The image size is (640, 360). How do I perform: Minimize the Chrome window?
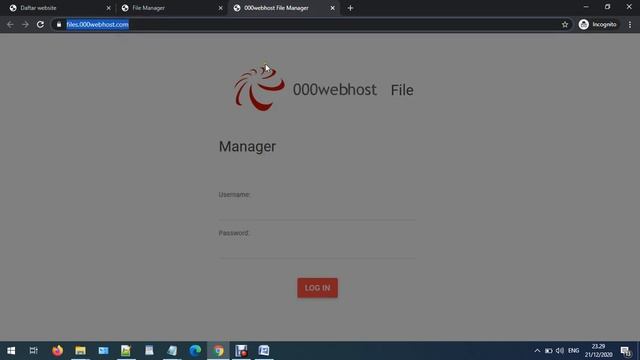pyautogui.click(x=586, y=7)
